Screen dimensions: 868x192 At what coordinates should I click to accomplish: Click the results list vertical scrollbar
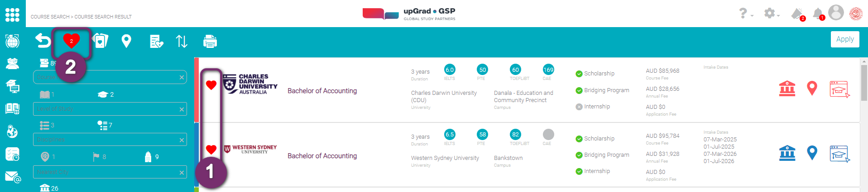[864, 84]
